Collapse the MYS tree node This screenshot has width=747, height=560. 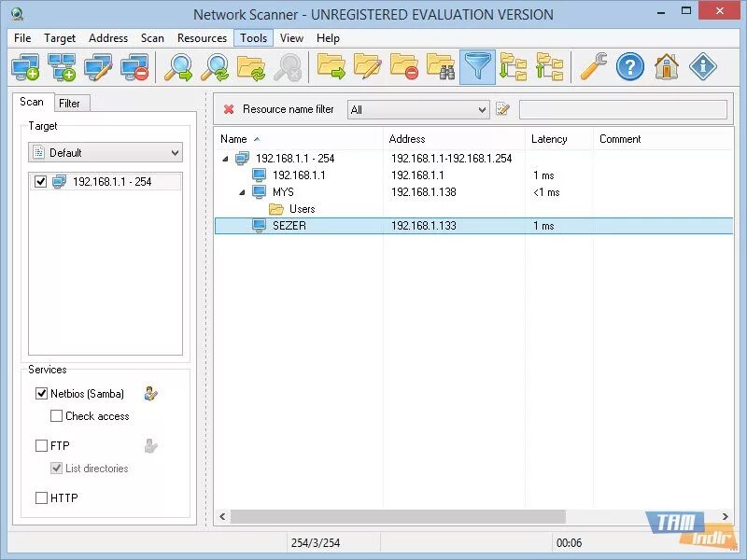click(x=242, y=192)
